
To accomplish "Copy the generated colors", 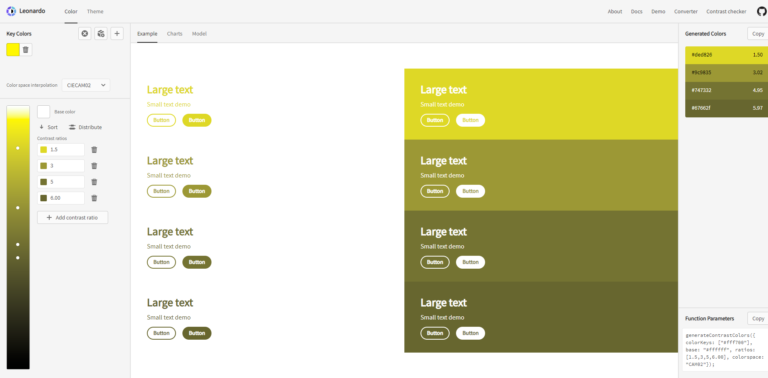I will pyautogui.click(x=758, y=34).
